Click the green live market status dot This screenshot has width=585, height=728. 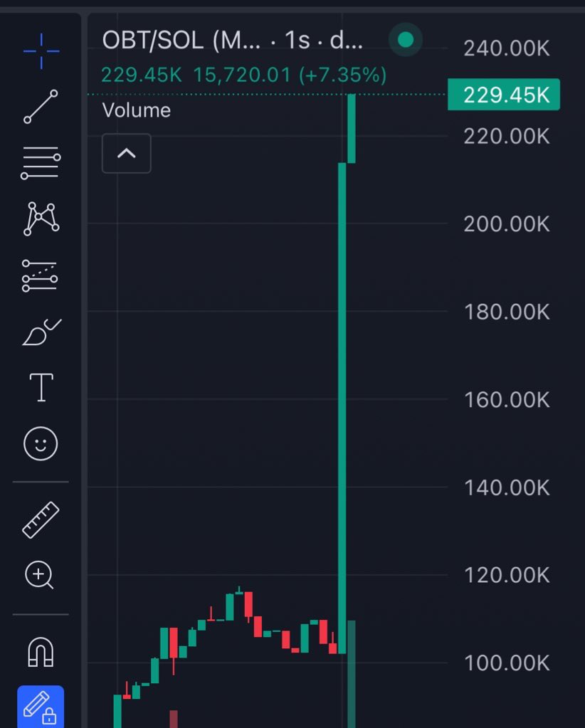tap(406, 40)
